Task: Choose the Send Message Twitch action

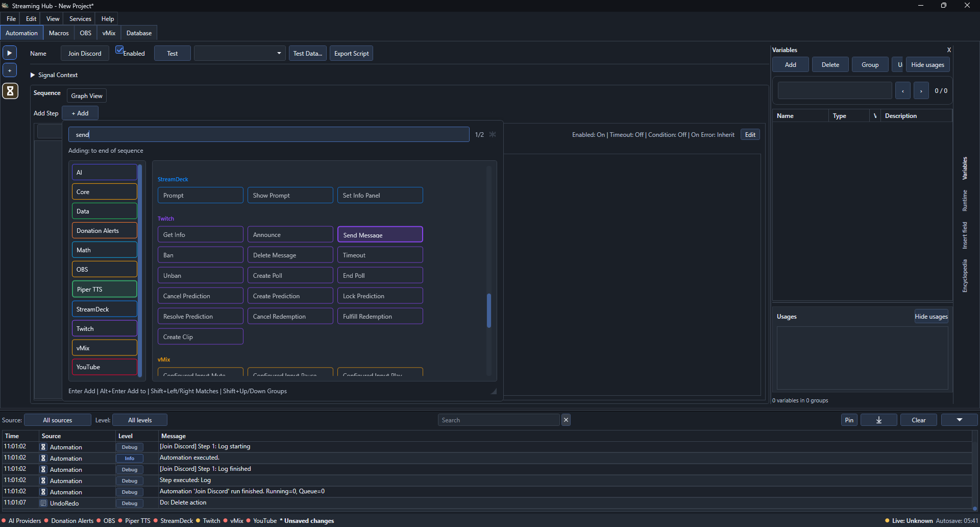Action: tap(380, 235)
